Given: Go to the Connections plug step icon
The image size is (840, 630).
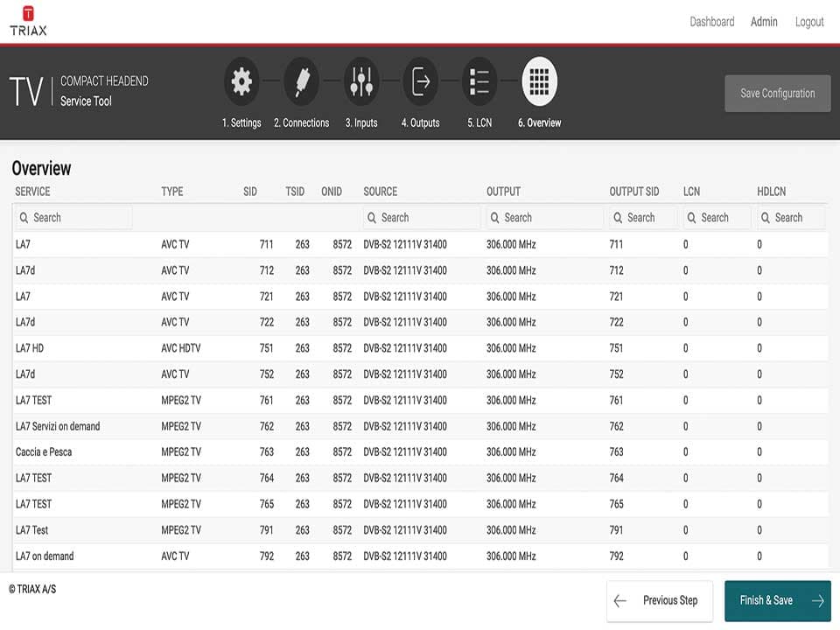Looking at the screenshot, I should tap(301, 81).
